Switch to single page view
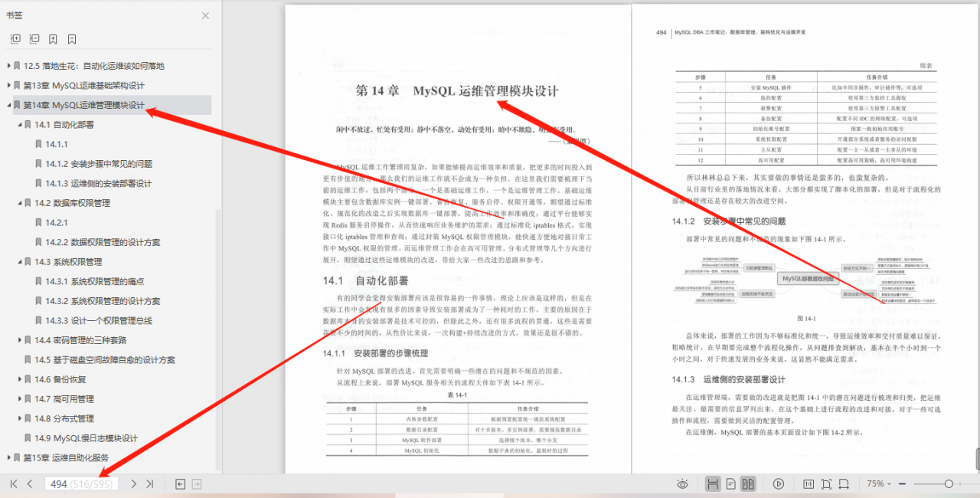 point(731,483)
